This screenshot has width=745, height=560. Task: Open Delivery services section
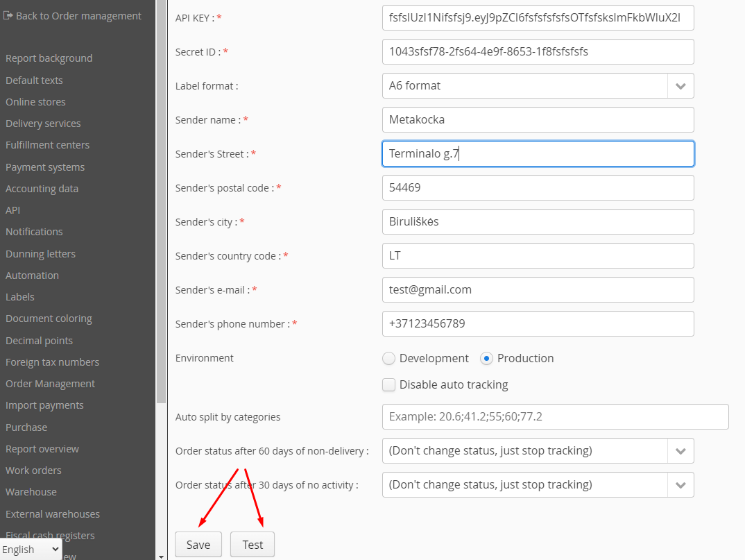(x=43, y=123)
